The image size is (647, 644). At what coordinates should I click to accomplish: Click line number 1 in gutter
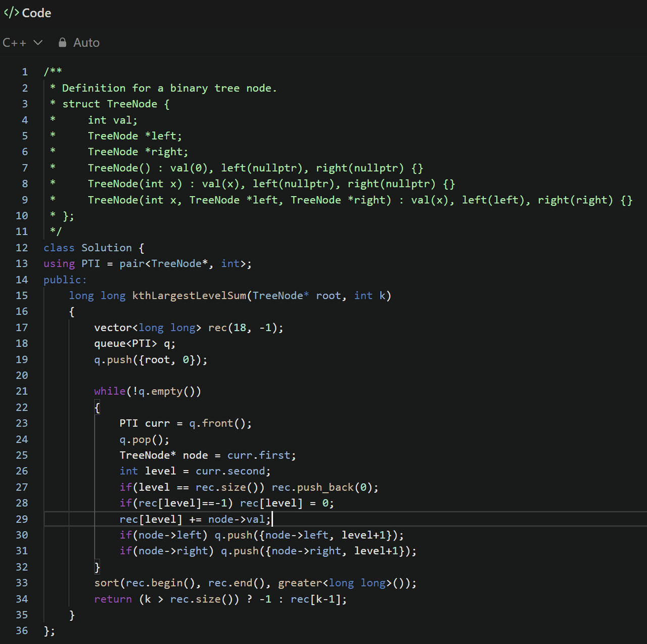25,72
